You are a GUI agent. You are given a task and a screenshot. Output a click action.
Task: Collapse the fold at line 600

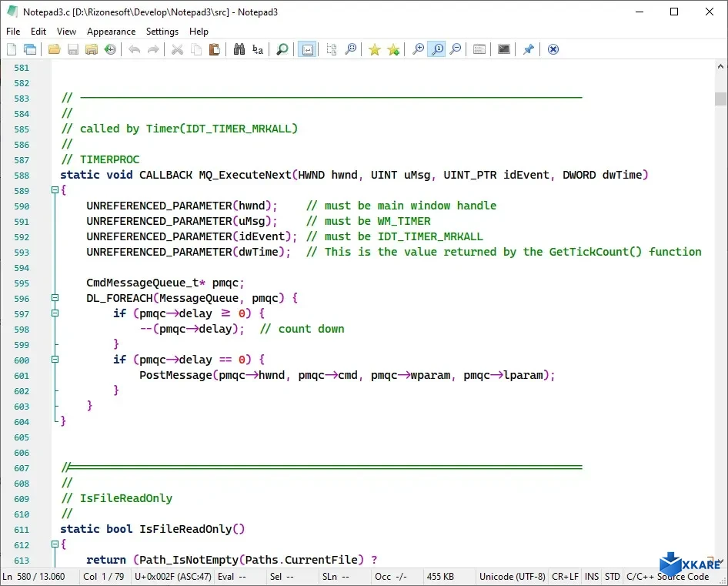55,359
